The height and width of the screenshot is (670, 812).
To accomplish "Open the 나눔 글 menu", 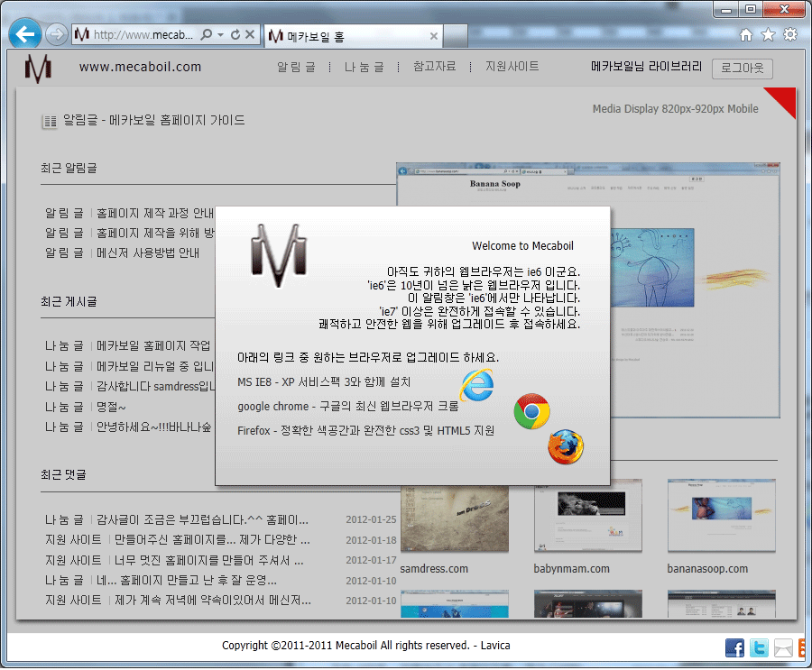I will [x=364, y=67].
